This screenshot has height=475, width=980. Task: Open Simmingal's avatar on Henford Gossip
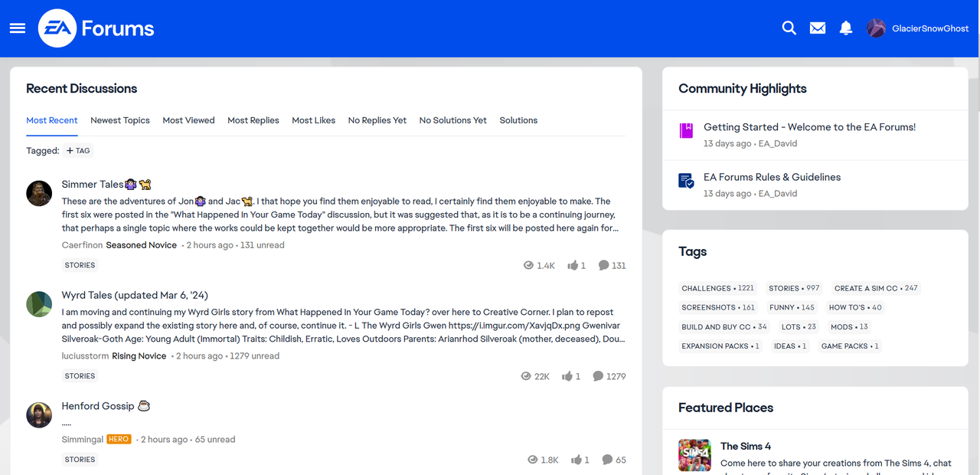tap(39, 414)
